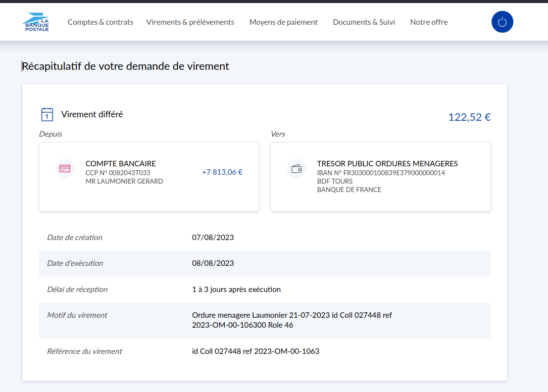
Task: Click the Date d'exécution value 08/08/2023
Action: (213, 263)
